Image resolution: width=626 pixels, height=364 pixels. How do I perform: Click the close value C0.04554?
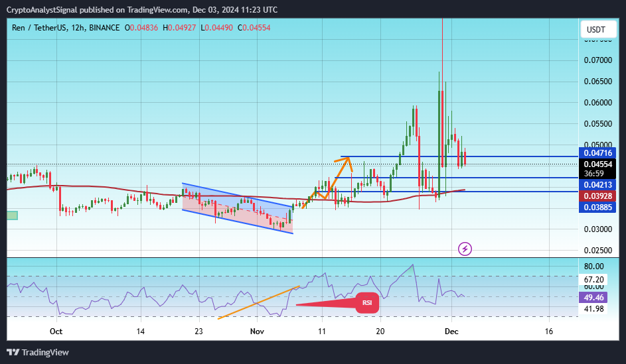point(254,28)
